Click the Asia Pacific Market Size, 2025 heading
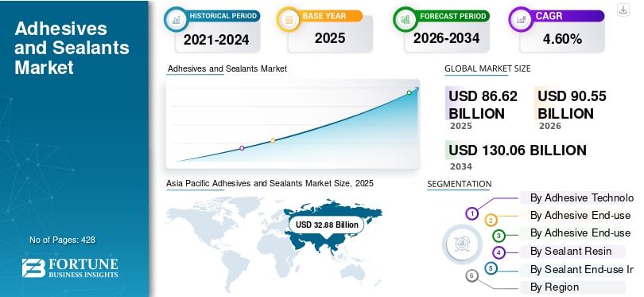The height and width of the screenshot is (297, 644). (x=270, y=183)
